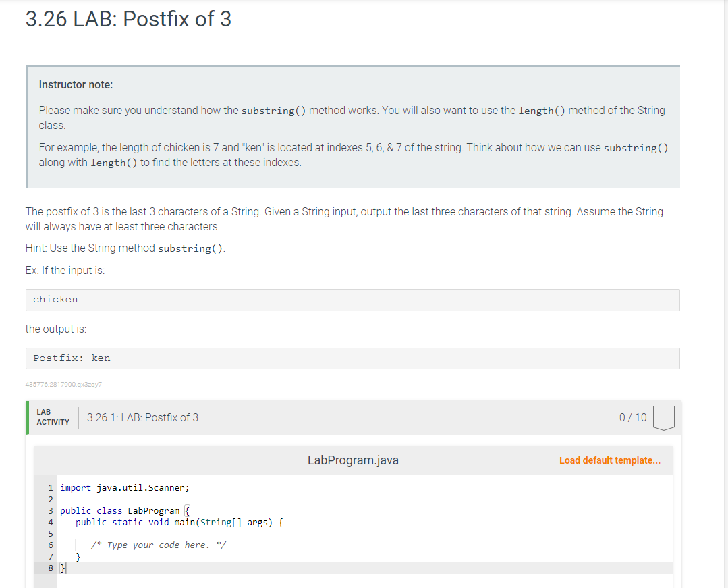Click line number 8 in editor gutter
The width and height of the screenshot is (728, 588).
click(51, 568)
